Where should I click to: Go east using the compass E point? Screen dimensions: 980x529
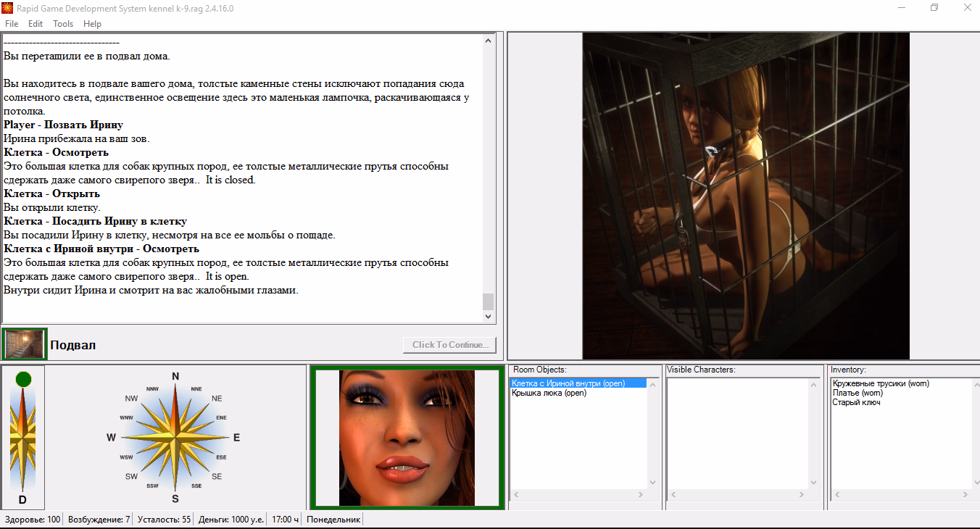pos(236,437)
